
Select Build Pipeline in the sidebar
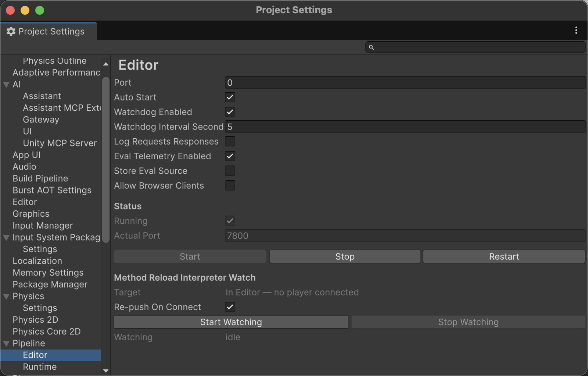(x=40, y=178)
